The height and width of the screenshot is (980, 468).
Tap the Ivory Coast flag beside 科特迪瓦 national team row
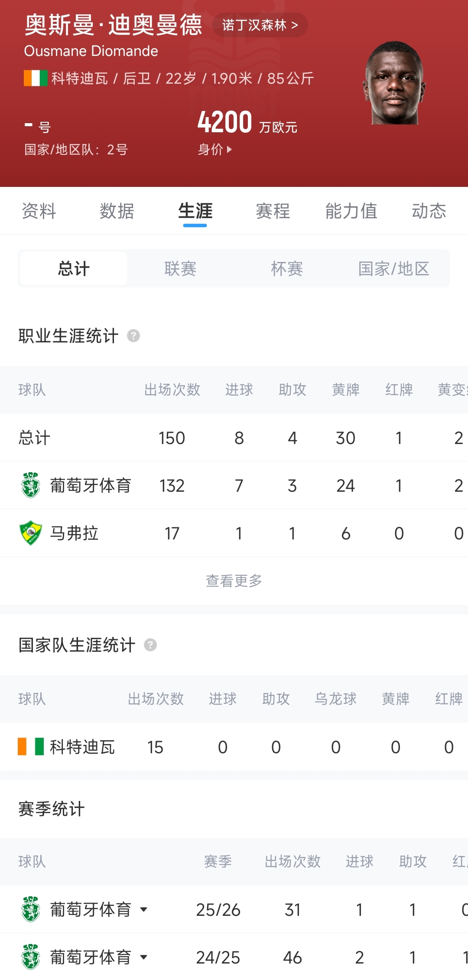click(x=31, y=747)
